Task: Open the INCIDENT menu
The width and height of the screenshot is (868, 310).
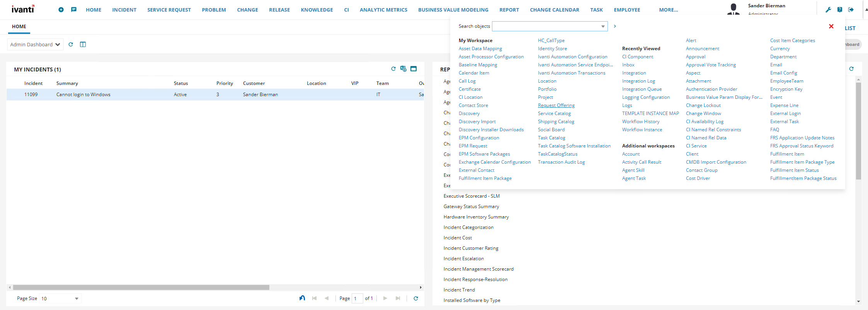Action: 124,10
